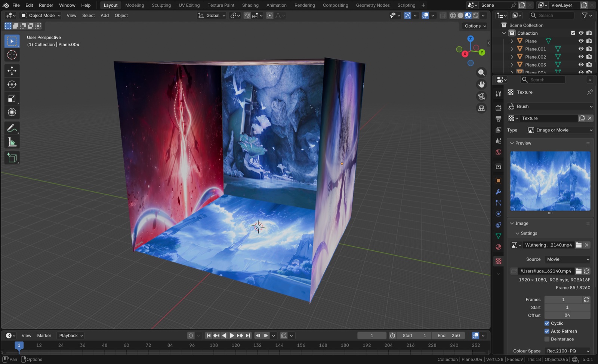Screen dimensions: 598x364
Task: Toggle camera view in viewport
Action: (x=481, y=96)
